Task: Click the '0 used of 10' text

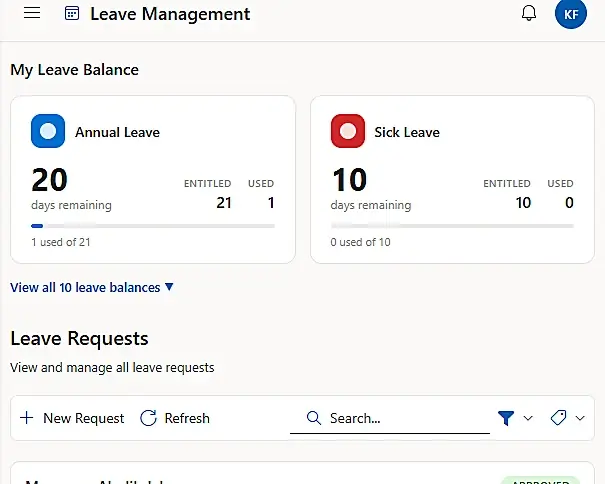Action: [360, 242]
